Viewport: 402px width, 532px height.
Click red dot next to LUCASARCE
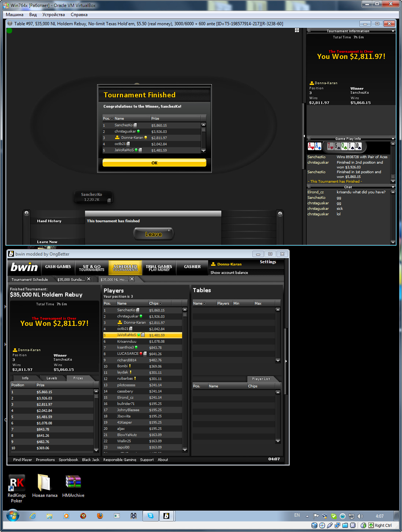[x=141, y=354]
